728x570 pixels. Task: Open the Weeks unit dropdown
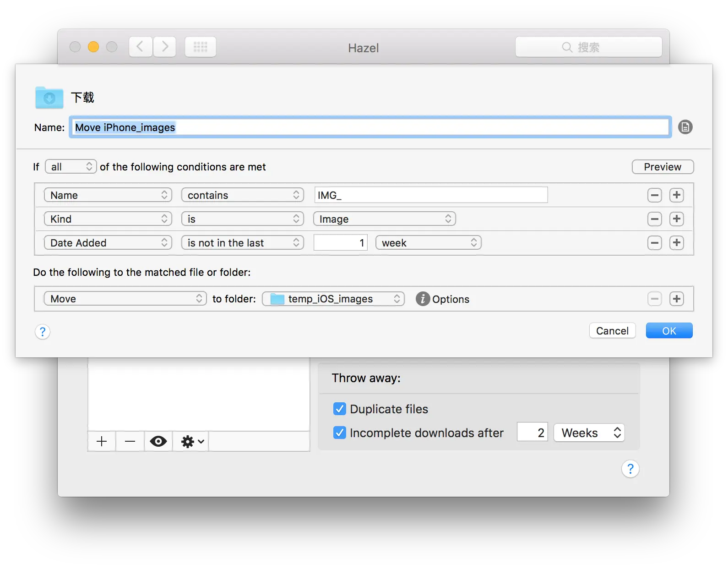tap(589, 433)
